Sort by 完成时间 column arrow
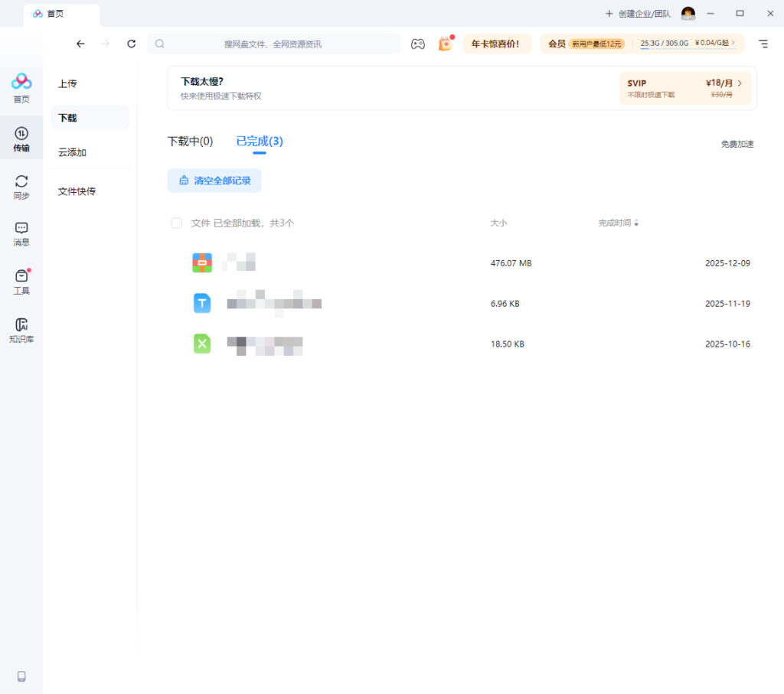784x694 pixels. pos(636,223)
